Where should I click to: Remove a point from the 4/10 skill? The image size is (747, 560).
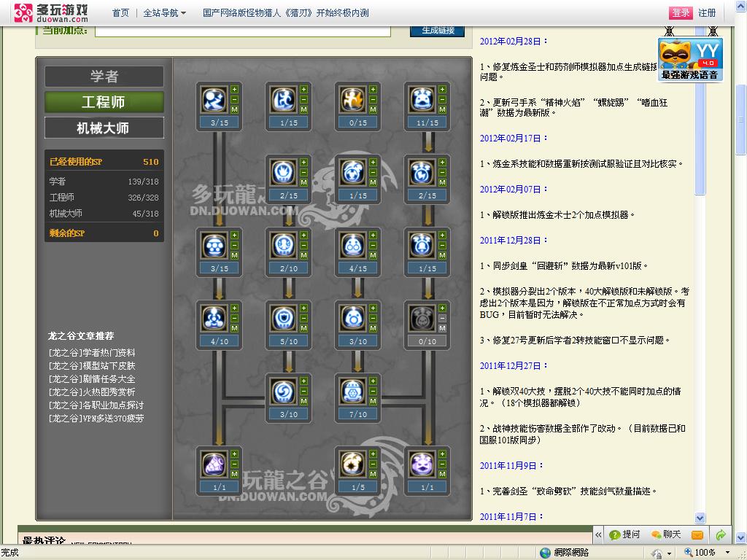point(234,318)
